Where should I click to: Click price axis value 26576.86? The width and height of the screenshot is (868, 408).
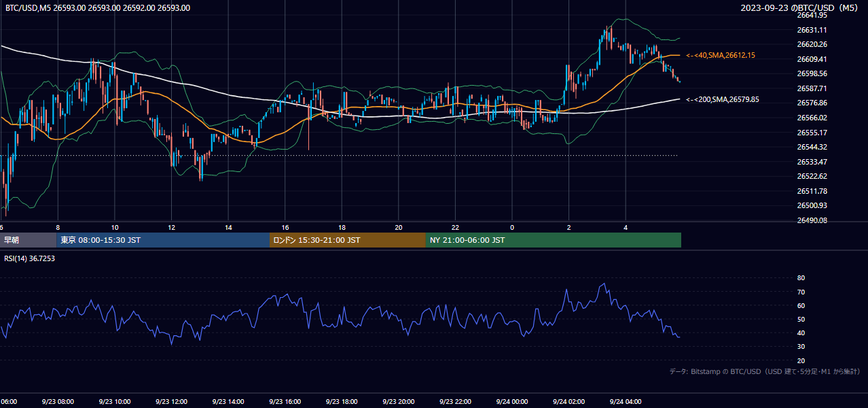coord(812,103)
